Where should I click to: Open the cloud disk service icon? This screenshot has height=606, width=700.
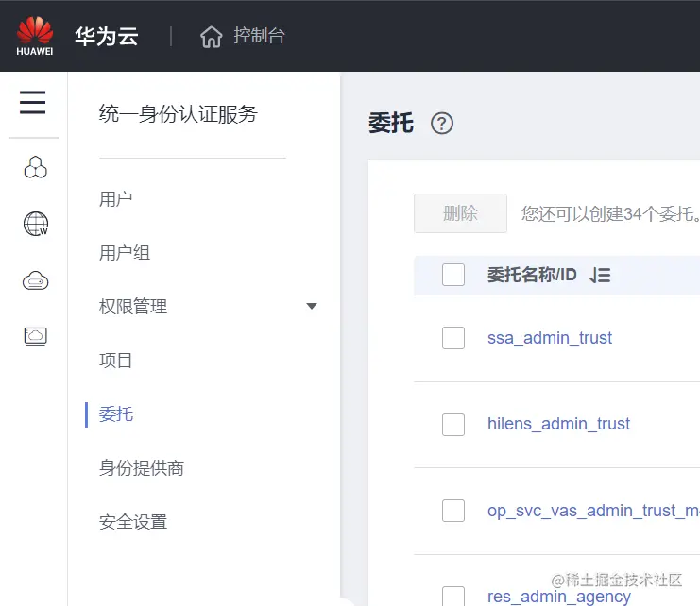(35, 280)
